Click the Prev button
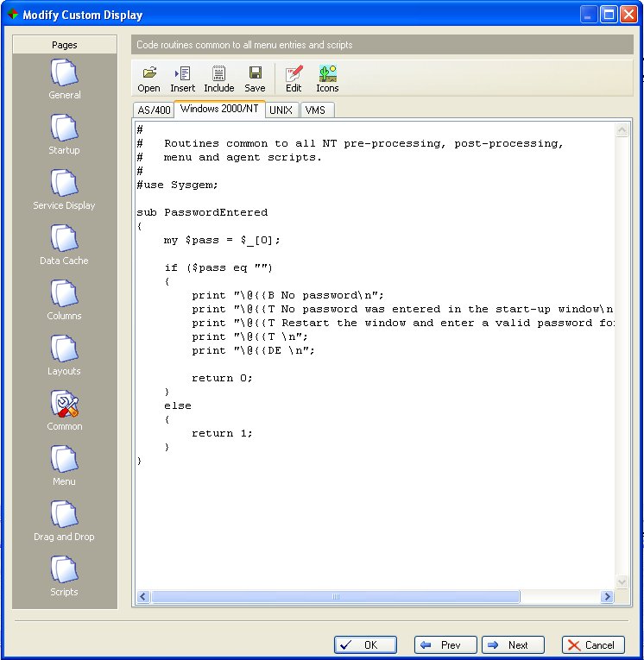The height and width of the screenshot is (660, 644). [x=446, y=644]
